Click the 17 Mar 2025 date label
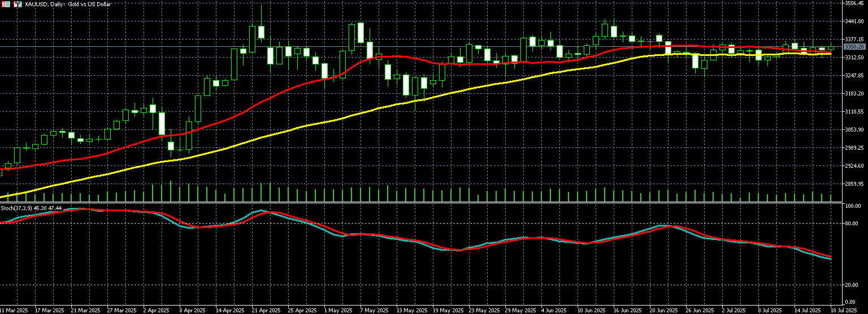This screenshot has width=868, height=314. [x=49, y=311]
